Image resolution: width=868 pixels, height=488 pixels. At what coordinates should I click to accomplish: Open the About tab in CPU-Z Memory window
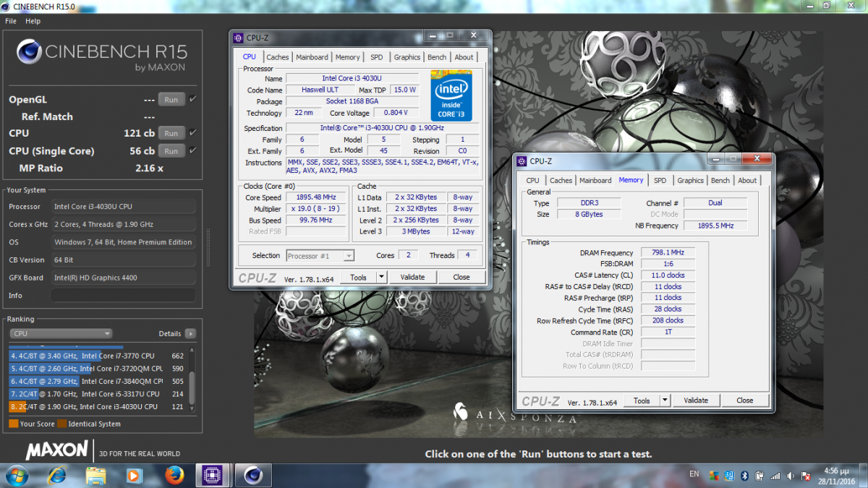(747, 181)
